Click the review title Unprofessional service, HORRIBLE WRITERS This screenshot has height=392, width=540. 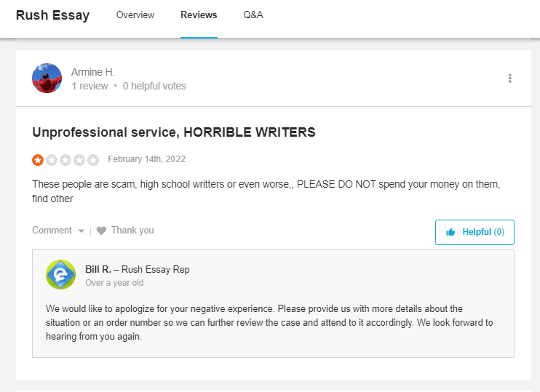[x=174, y=132]
